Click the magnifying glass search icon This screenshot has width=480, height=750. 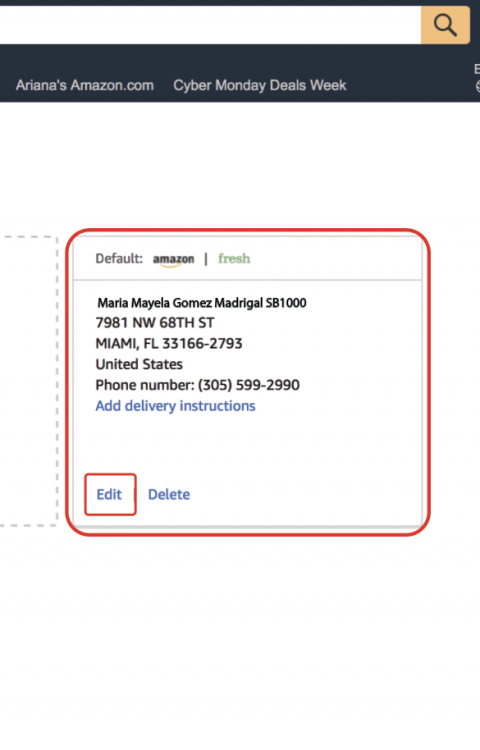point(445,25)
